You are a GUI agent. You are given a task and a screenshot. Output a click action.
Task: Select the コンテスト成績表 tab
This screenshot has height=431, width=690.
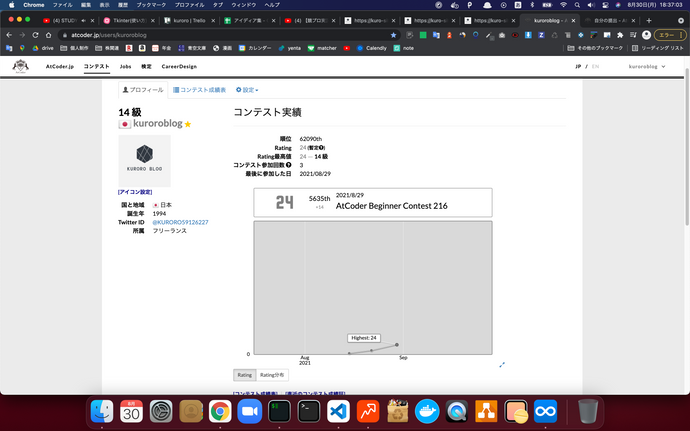coord(199,90)
